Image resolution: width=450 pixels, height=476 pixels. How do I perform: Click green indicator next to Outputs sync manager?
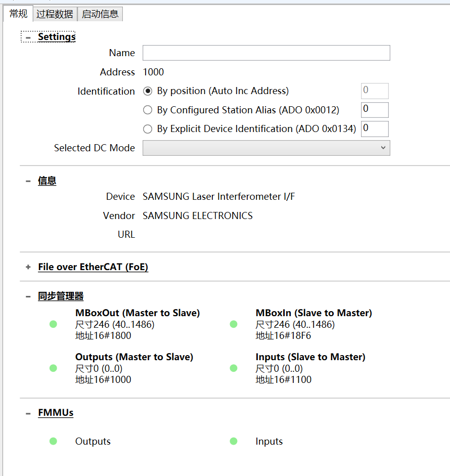pyautogui.click(x=53, y=368)
